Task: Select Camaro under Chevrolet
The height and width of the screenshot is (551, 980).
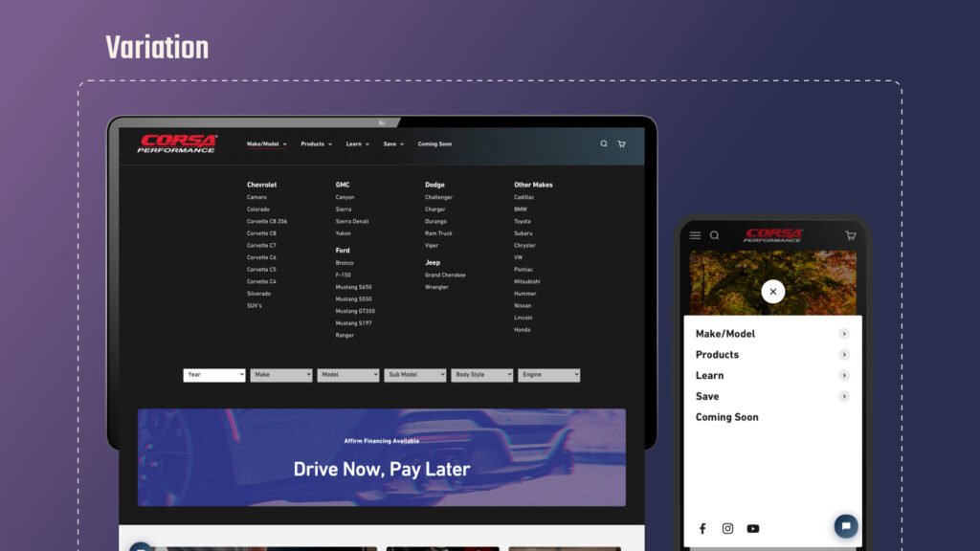Action: 256,197
